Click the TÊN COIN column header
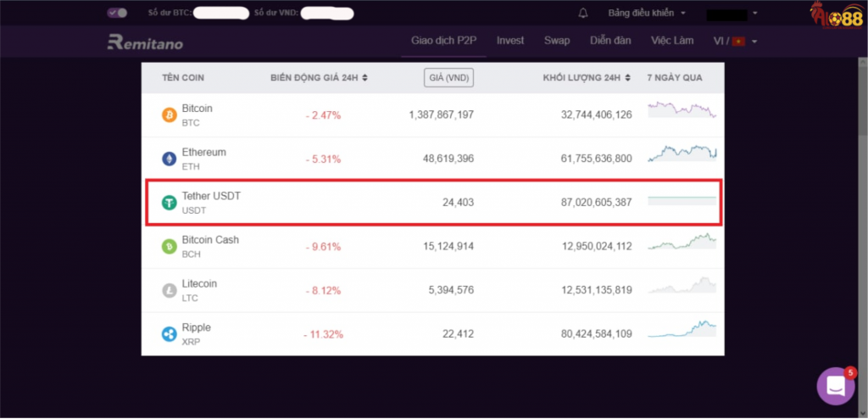Image resolution: width=868 pixels, height=419 pixels. tap(183, 78)
